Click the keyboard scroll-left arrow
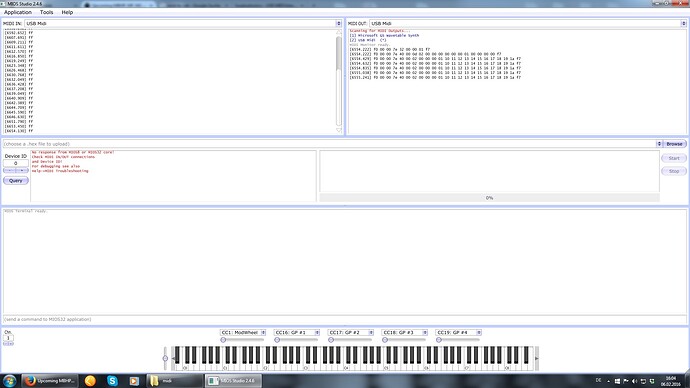The height and width of the screenshot is (388, 690). pos(173,358)
